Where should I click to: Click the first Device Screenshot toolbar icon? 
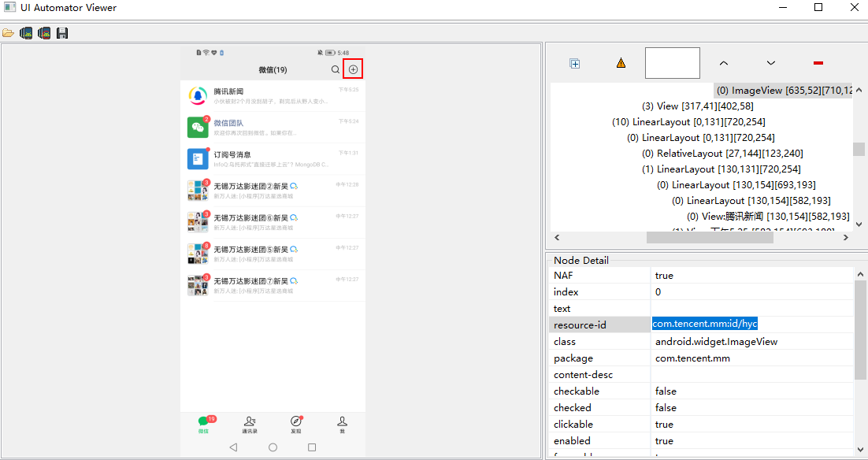click(x=26, y=33)
